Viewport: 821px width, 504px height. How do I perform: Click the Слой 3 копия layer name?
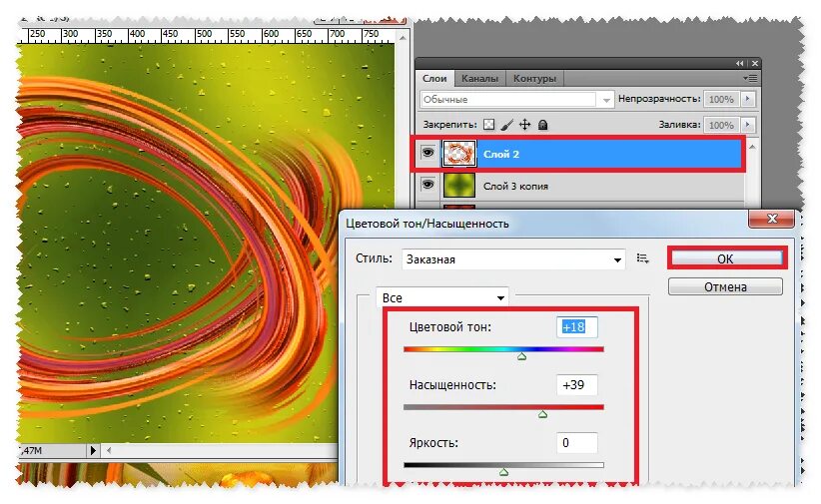coord(515,186)
